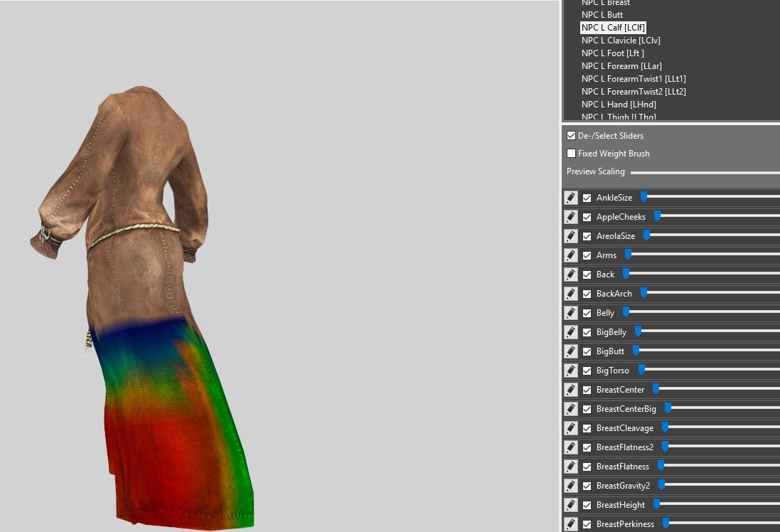
Task: Select bone NPC L Calf [LClf]
Action: coord(614,28)
